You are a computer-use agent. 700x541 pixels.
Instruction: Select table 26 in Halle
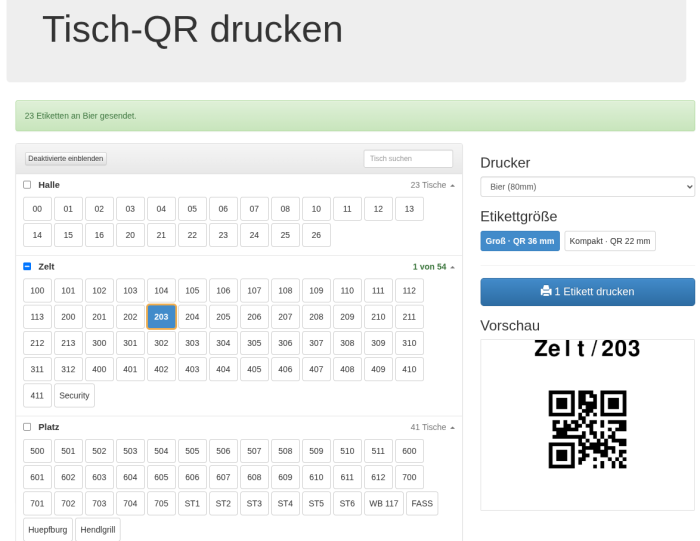(x=316, y=235)
